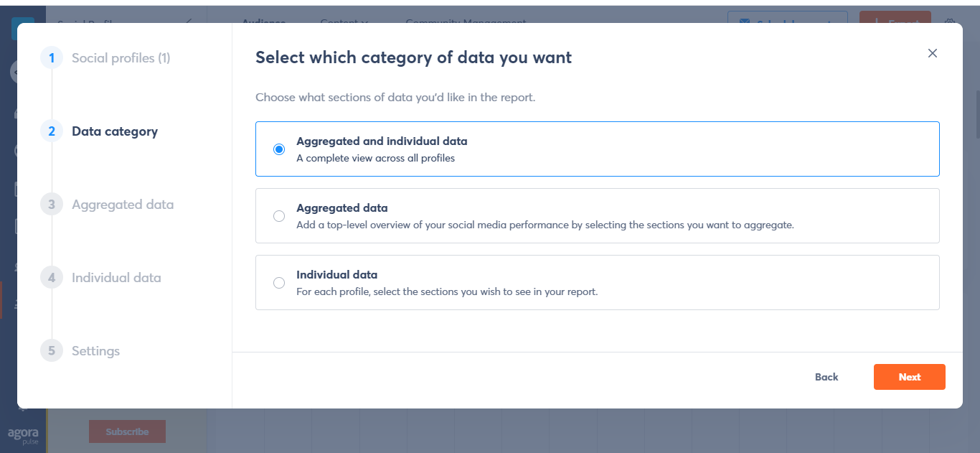This screenshot has height=453, width=980.
Task: Click the step 5 circle icon
Action: (x=52, y=351)
